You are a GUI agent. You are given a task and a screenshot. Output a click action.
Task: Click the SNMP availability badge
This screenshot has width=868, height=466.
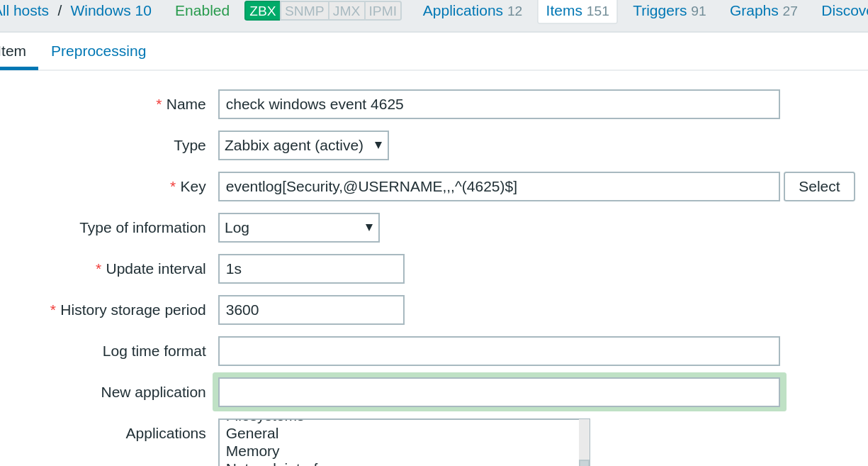click(304, 11)
